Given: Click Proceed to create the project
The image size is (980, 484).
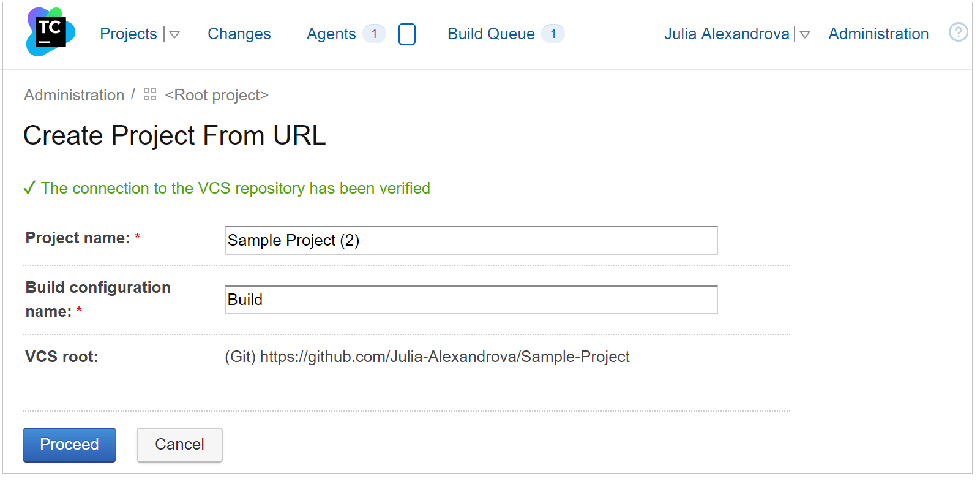Looking at the screenshot, I should coord(69,445).
